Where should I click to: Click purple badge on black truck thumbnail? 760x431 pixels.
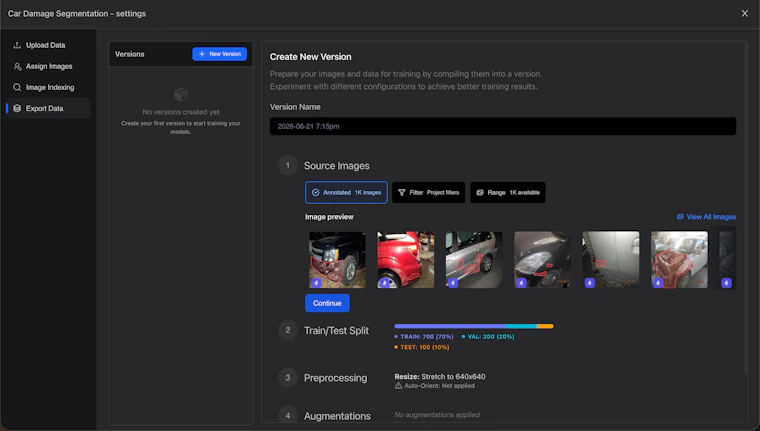[x=316, y=283]
